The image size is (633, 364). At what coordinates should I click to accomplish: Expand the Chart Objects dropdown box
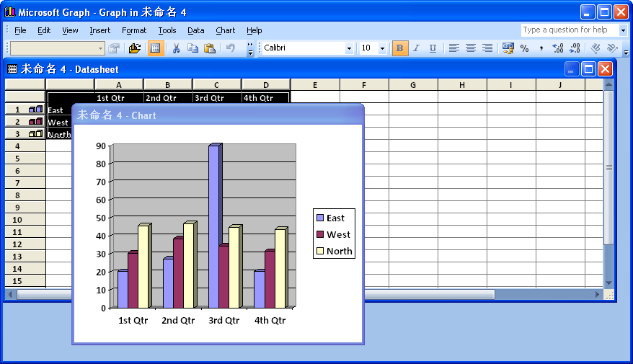click(x=100, y=48)
